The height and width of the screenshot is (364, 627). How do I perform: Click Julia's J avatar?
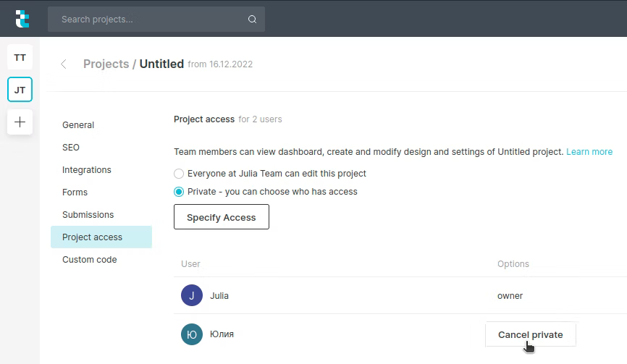click(192, 295)
